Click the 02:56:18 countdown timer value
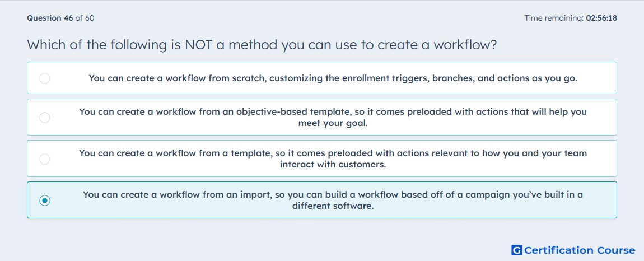Screen dimensions: 644x261 pyautogui.click(x=601, y=18)
